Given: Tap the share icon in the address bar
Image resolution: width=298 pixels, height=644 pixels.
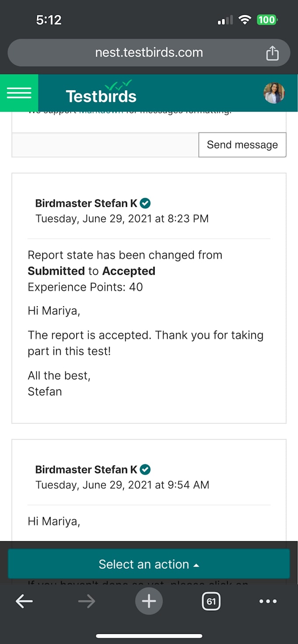Looking at the screenshot, I should pyautogui.click(x=272, y=53).
